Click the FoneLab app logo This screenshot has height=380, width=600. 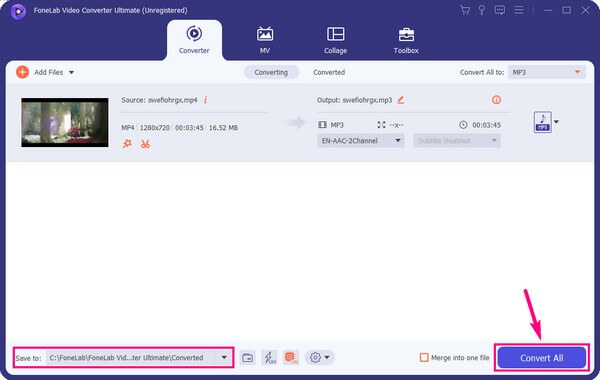pyautogui.click(x=18, y=11)
